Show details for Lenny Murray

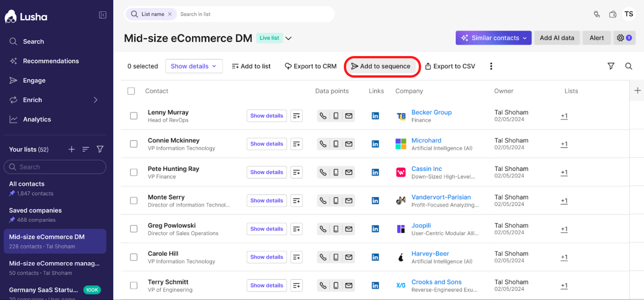267,116
